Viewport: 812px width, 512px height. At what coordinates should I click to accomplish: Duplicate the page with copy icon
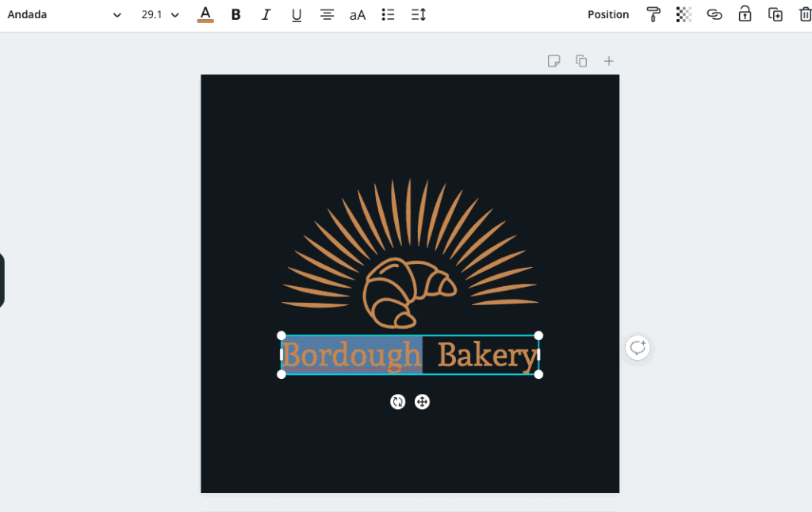click(x=581, y=61)
